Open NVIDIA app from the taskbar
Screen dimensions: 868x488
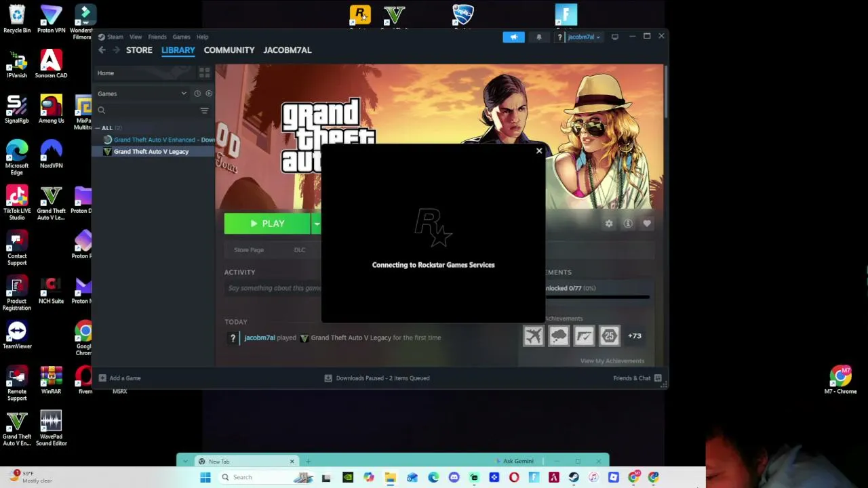point(348,477)
